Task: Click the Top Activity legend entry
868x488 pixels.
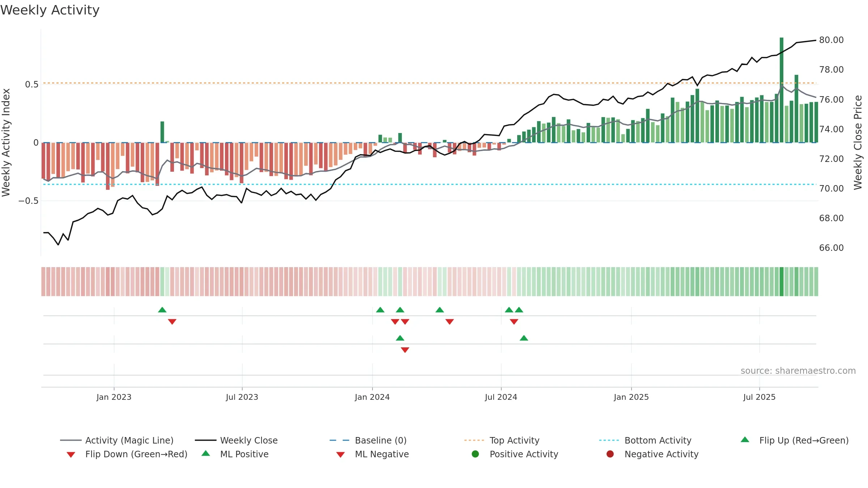Action: click(x=502, y=440)
